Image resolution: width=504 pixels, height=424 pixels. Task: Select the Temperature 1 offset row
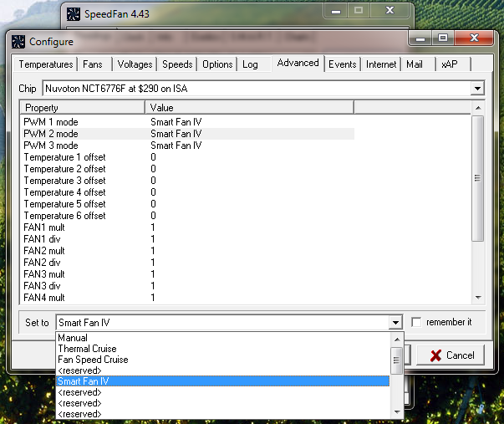[188, 157]
